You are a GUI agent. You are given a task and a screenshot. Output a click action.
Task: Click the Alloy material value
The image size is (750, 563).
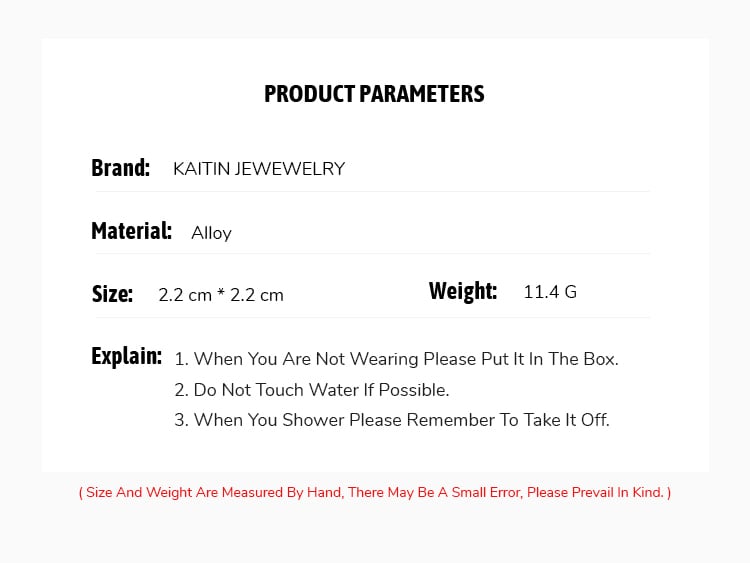point(211,233)
